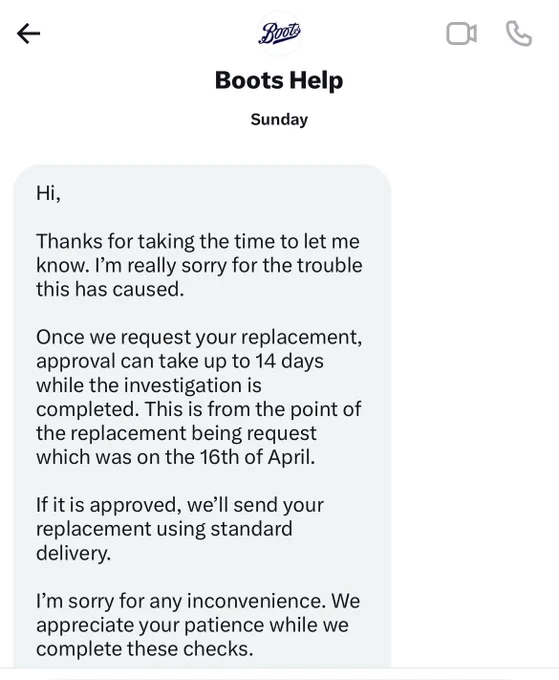
Task: Tap the Sunday date separator
Action: tap(279, 119)
